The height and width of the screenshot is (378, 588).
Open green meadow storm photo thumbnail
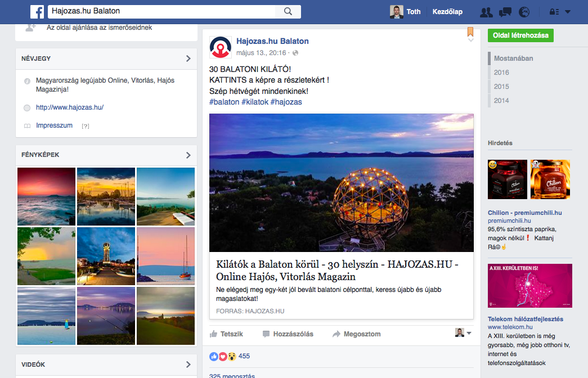click(x=47, y=256)
